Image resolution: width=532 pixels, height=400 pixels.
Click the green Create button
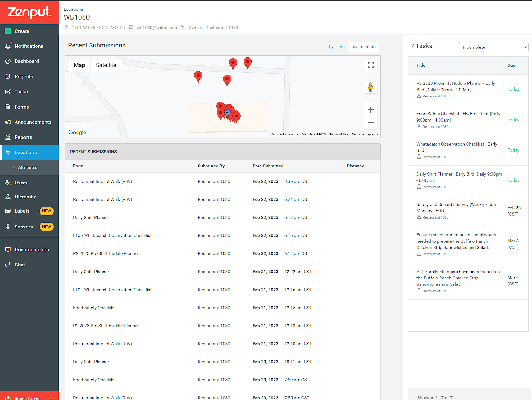pos(22,31)
